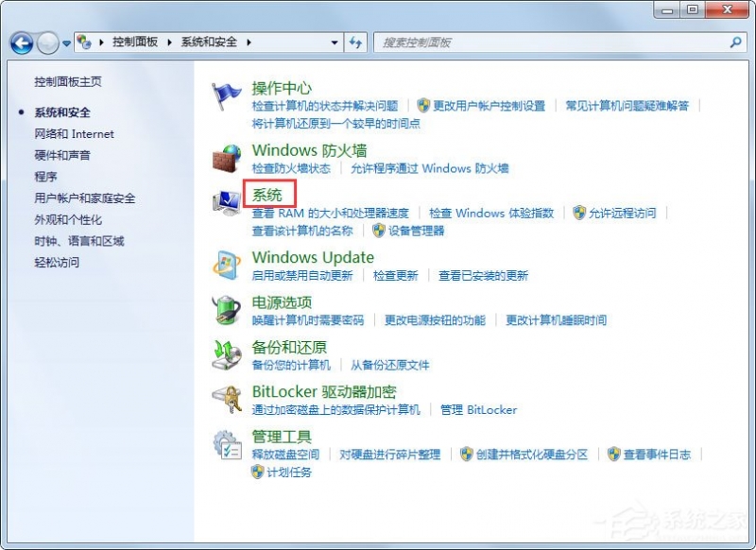Click the System computer monitor icon
Screen dimensions: 756x550
[x=226, y=203]
